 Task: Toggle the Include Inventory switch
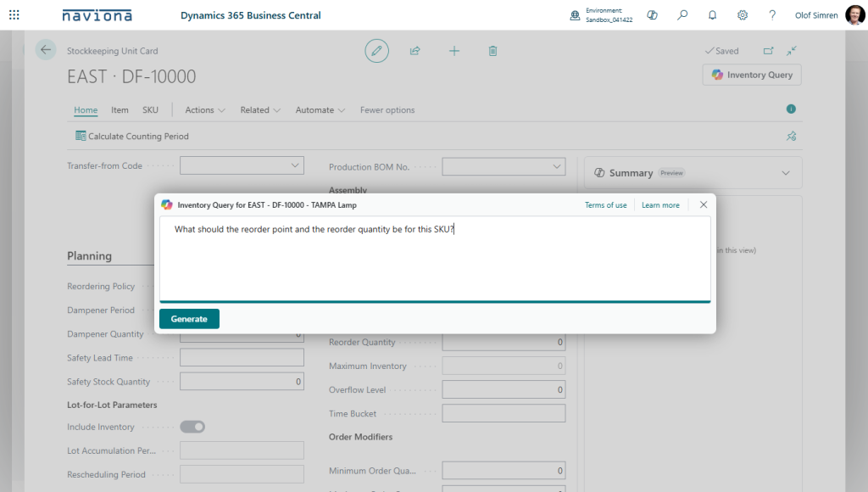click(x=192, y=427)
